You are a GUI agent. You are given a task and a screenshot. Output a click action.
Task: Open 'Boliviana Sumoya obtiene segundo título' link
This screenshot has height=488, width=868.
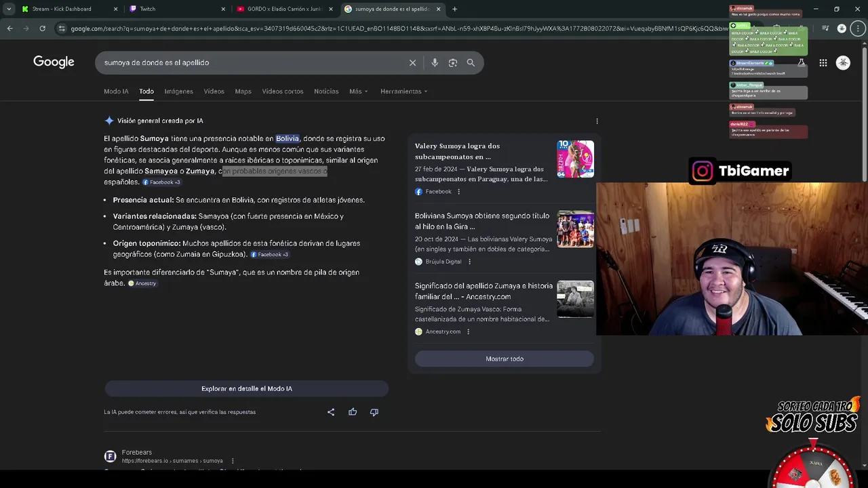click(x=482, y=221)
